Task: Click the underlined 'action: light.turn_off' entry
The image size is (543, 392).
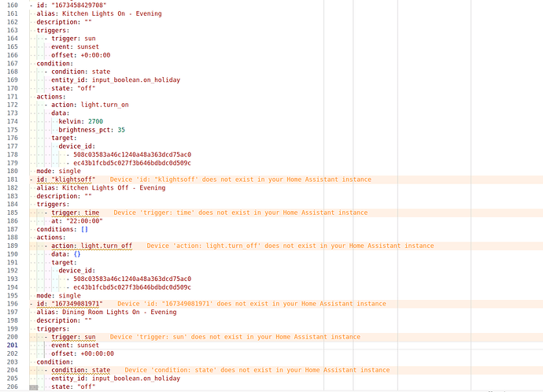Action: point(92,246)
